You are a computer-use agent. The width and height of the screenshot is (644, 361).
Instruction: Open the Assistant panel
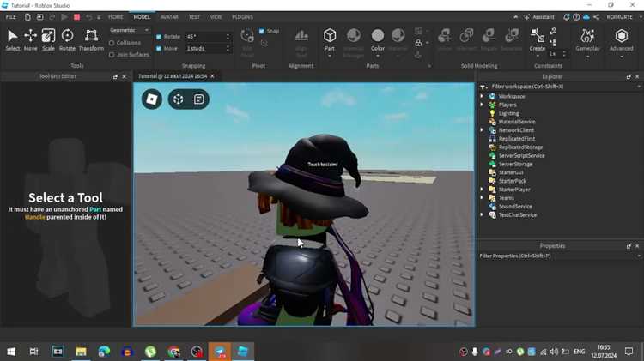(539, 17)
